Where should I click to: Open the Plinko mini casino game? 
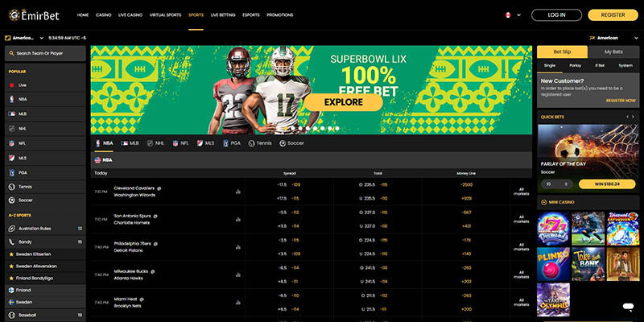tap(555, 262)
